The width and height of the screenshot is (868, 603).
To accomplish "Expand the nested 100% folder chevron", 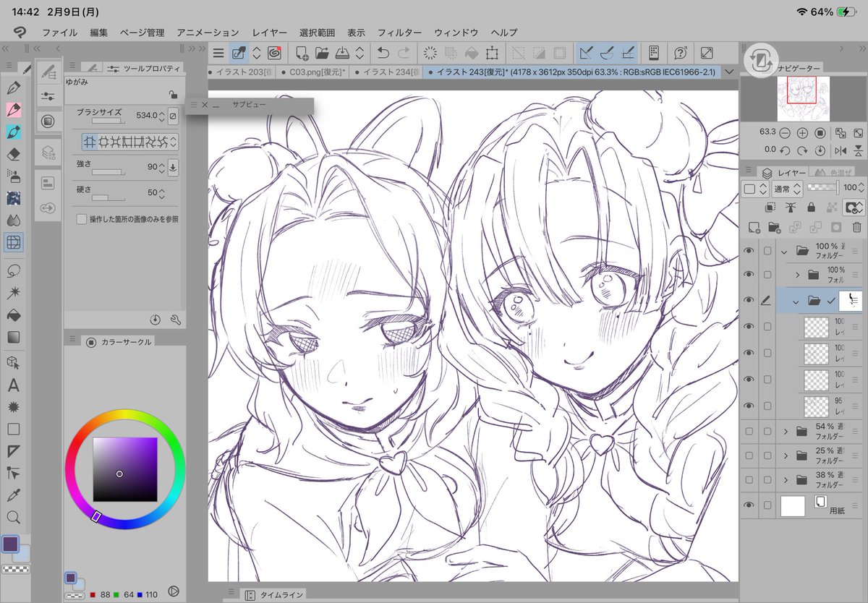I will tap(797, 275).
